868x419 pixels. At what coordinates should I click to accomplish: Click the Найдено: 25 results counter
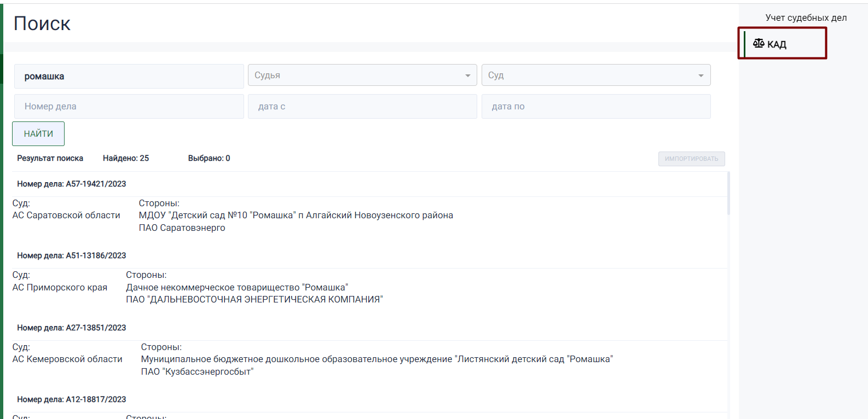(126, 158)
